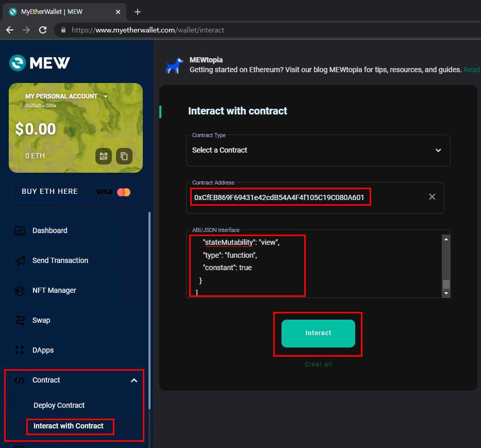
Task: Click the MY PERSONAL ACCOUNT label
Action: (61, 96)
